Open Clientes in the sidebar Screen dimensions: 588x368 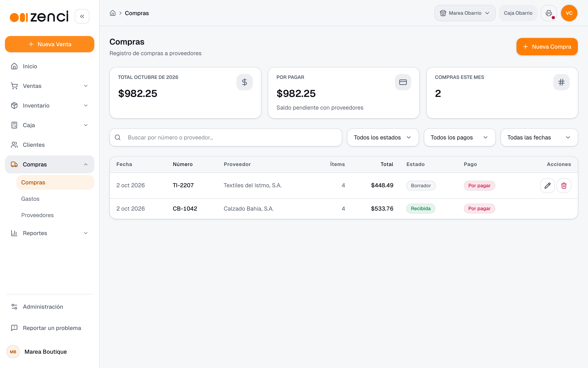tap(50, 145)
